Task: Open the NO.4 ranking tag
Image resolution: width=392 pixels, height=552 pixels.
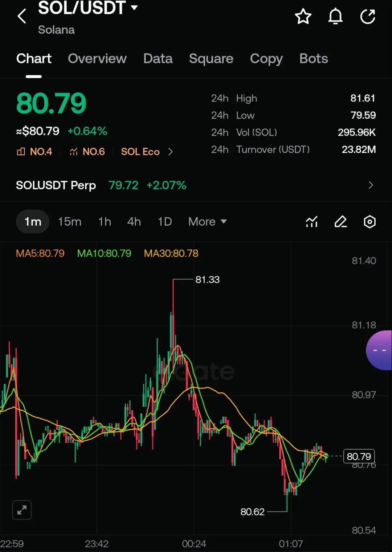Action: coord(34,152)
